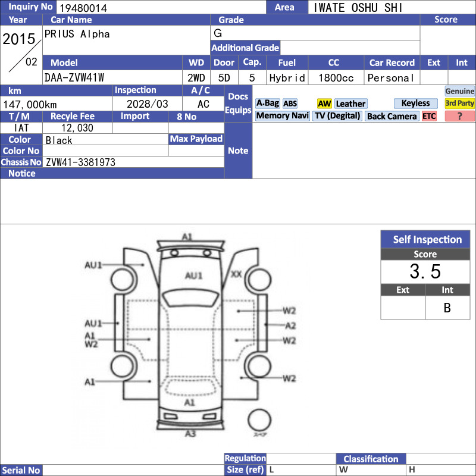Click the Max Payload label
The height and width of the screenshot is (476, 476).
[196, 139]
